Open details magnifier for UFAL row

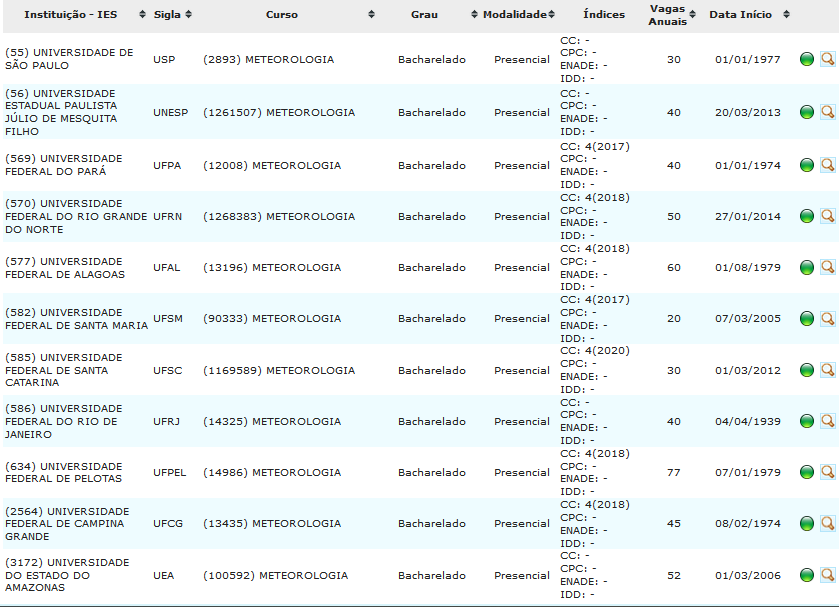(828, 267)
